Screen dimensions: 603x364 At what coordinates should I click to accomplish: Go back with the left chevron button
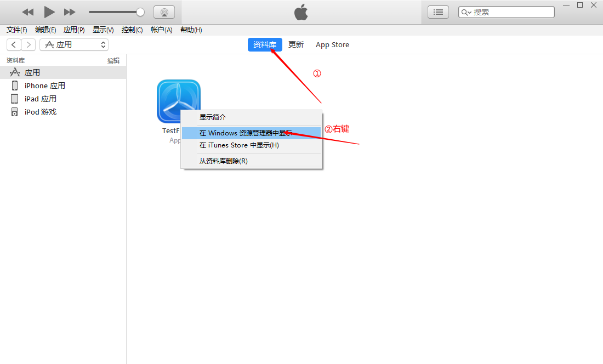[x=14, y=44]
